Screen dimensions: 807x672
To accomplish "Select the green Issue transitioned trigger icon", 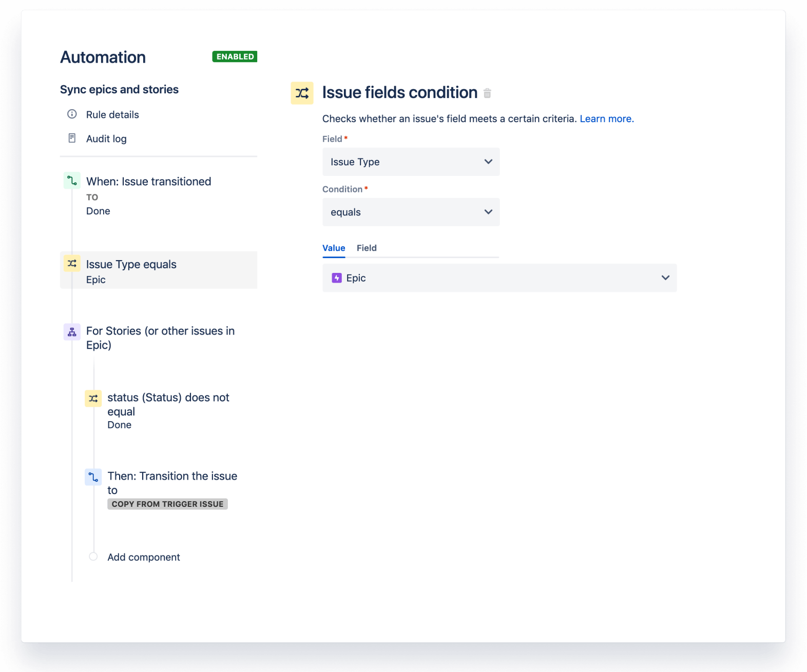I will [72, 181].
